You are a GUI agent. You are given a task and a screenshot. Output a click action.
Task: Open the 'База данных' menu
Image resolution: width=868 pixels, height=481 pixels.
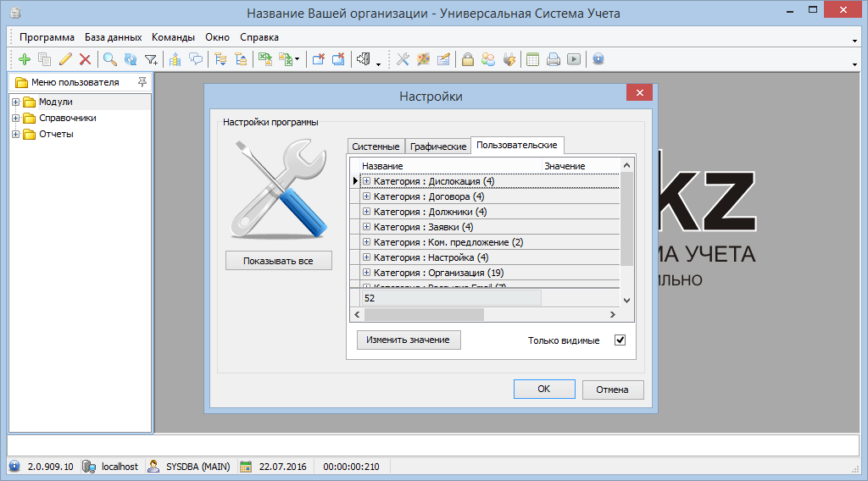click(113, 37)
